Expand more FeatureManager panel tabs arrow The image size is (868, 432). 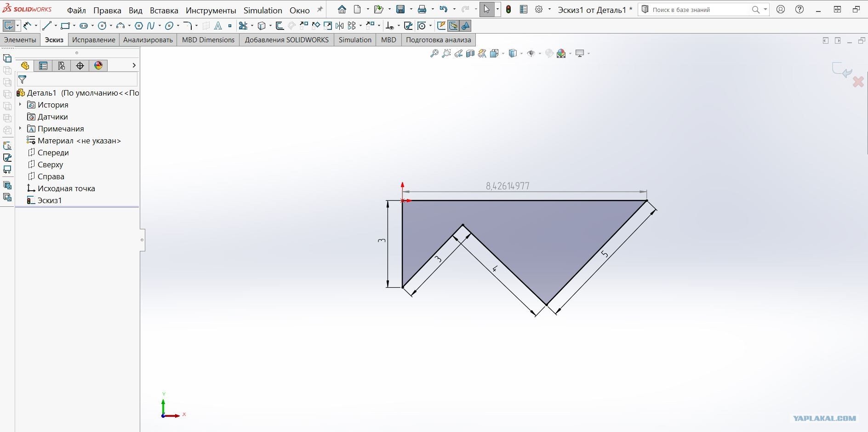pyautogui.click(x=134, y=66)
